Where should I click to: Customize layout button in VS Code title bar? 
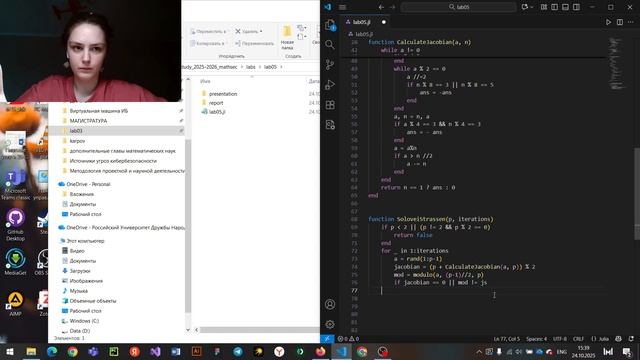[544, 7]
